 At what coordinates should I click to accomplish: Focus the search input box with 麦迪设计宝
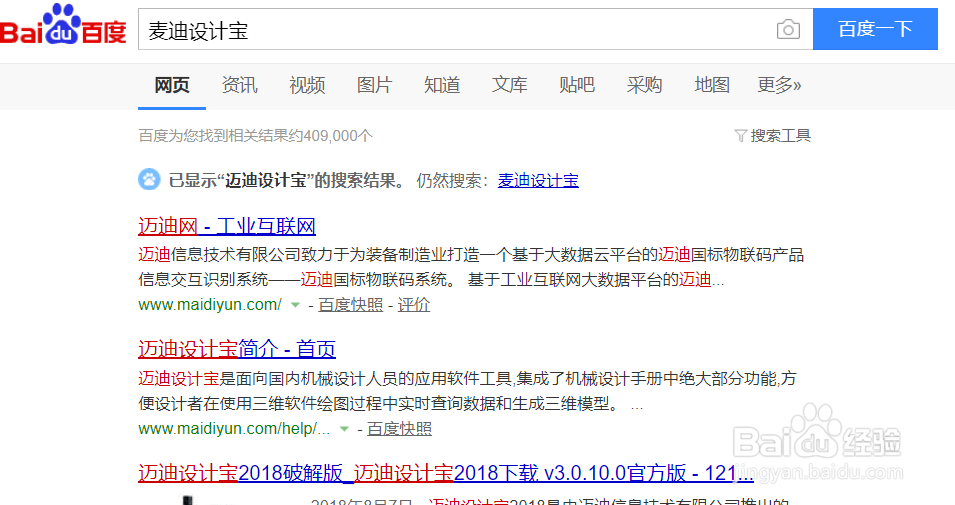coord(475,29)
